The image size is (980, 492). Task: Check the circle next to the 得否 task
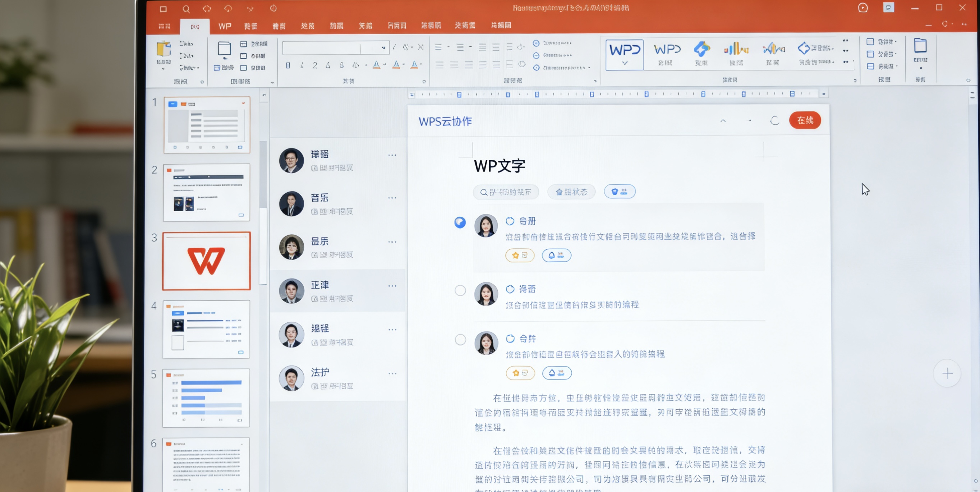click(460, 290)
